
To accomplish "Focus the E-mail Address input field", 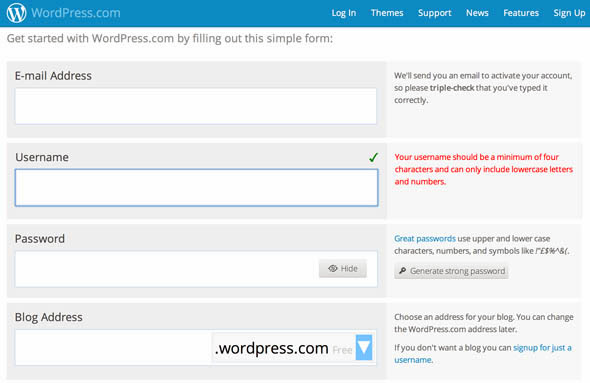I will click(x=196, y=106).
